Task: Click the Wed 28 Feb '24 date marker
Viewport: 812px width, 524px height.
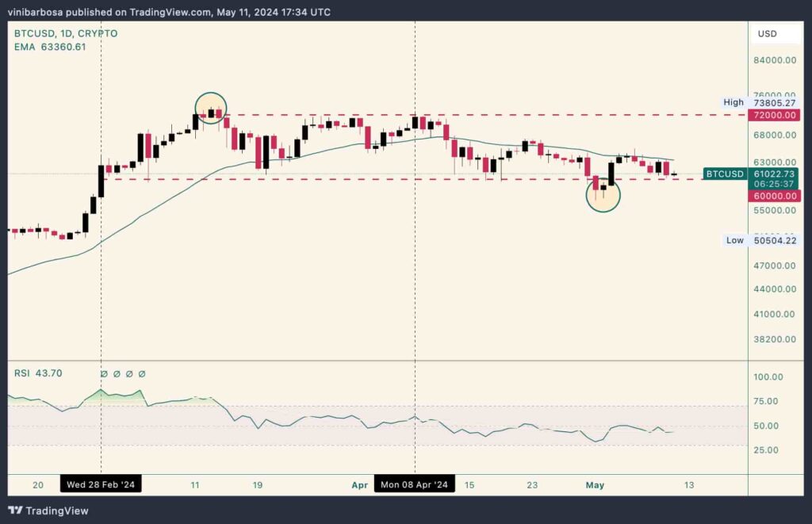Action: tap(101, 484)
